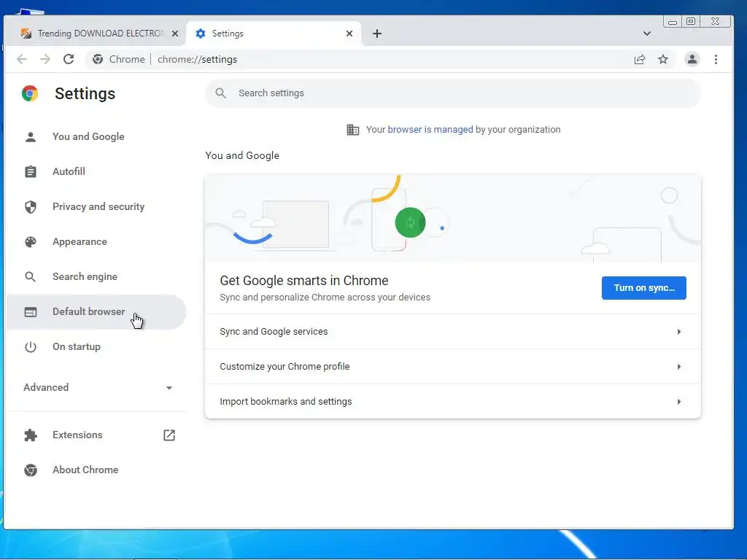The image size is (747, 560).
Task: Expand Import bookmarks and settings arrow
Action: (679, 402)
